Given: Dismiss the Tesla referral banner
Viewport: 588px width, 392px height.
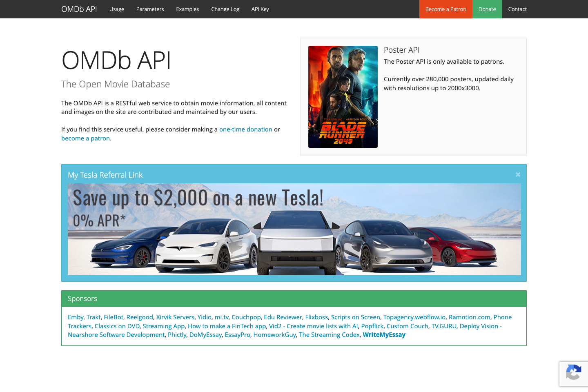Looking at the screenshot, I should pyautogui.click(x=518, y=174).
